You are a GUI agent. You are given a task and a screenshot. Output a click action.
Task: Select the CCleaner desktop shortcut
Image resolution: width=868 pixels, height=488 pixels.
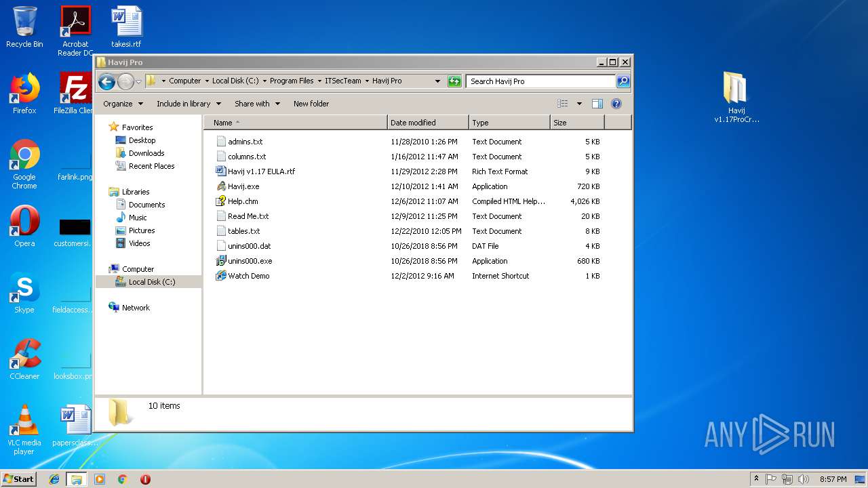(x=24, y=359)
